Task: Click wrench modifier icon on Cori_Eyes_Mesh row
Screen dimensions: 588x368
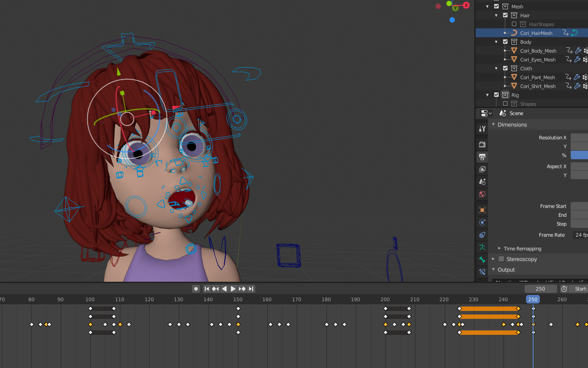Action: click(x=577, y=59)
